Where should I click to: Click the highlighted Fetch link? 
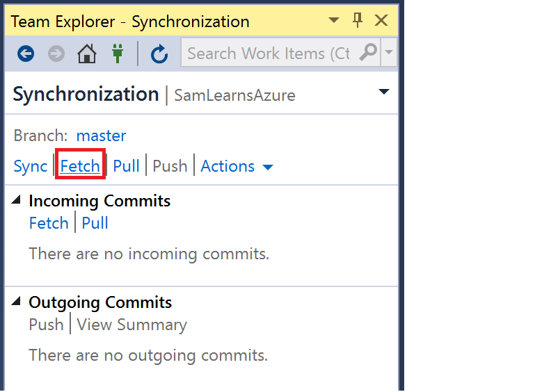coord(80,167)
